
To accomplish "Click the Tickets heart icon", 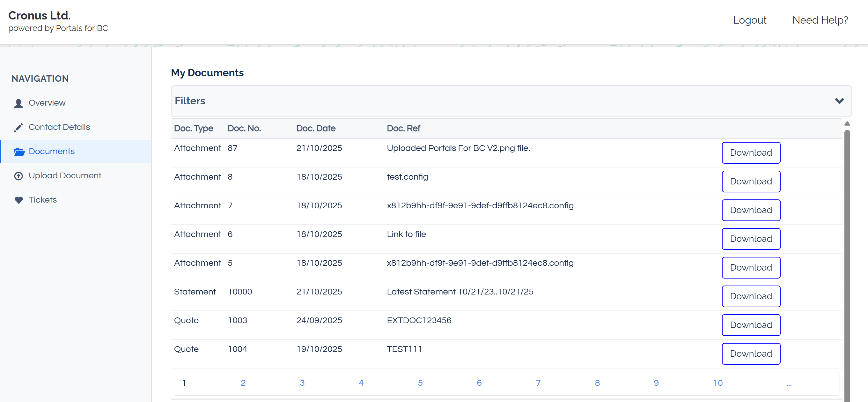I will click(19, 200).
